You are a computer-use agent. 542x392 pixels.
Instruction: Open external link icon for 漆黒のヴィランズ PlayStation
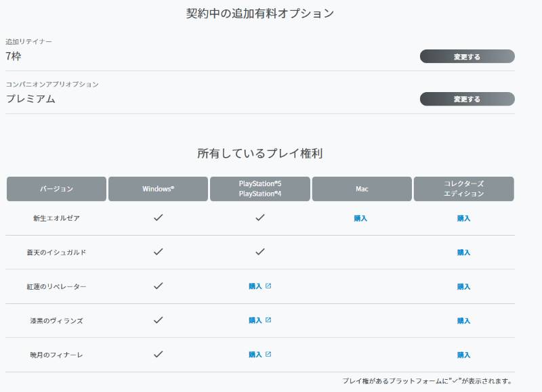[268, 320]
